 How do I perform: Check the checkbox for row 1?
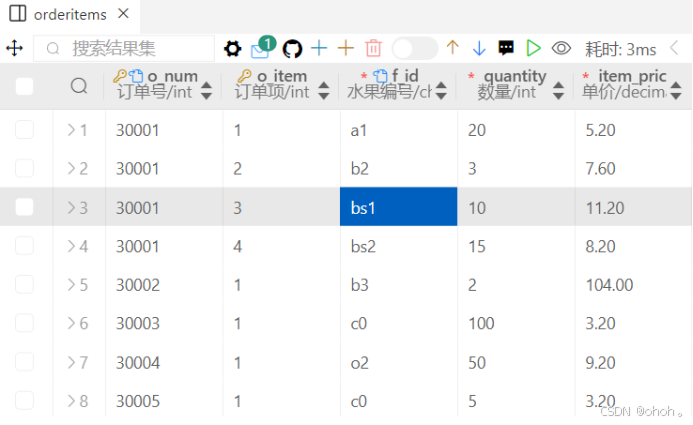24,130
